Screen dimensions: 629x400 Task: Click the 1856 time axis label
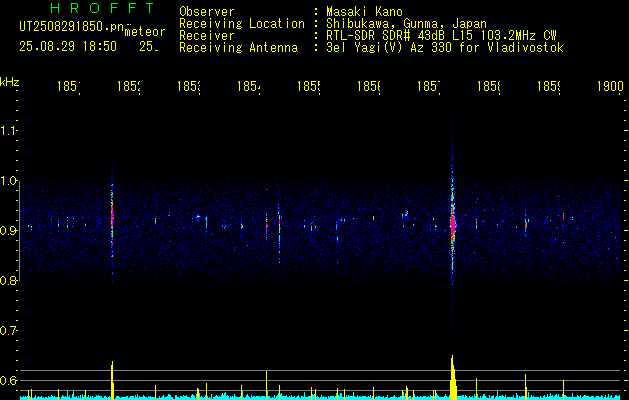point(369,86)
